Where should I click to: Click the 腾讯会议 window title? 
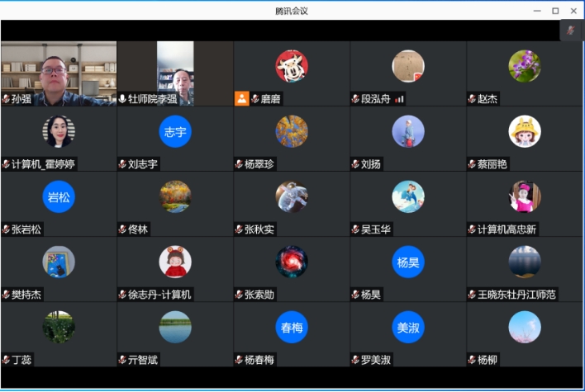click(x=292, y=10)
